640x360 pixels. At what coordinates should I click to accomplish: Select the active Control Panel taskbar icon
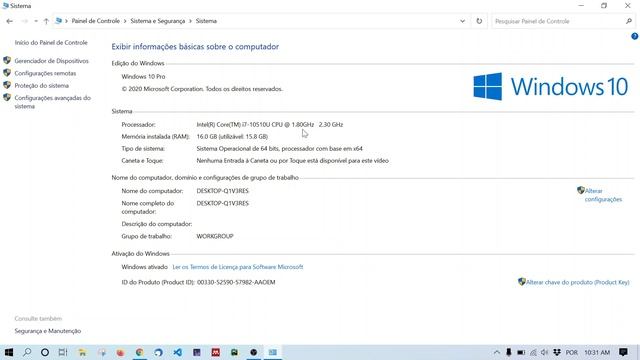273,352
